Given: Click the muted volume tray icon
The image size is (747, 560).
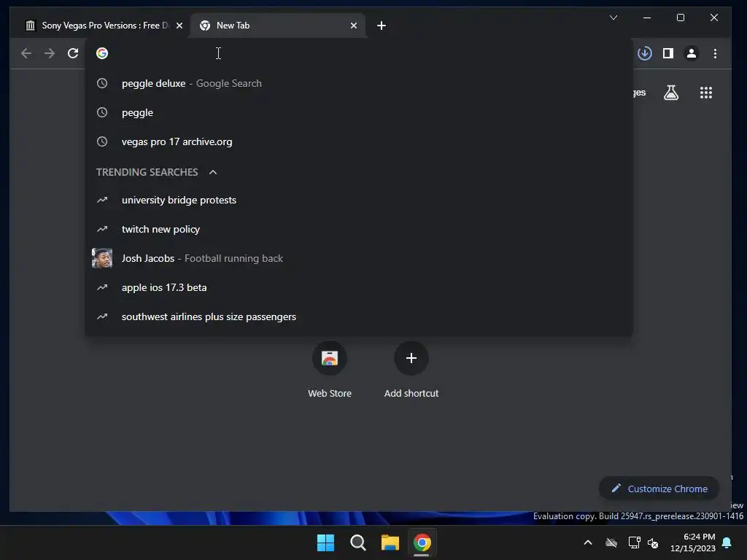Looking at the screenshot, I should pos(653,542).
